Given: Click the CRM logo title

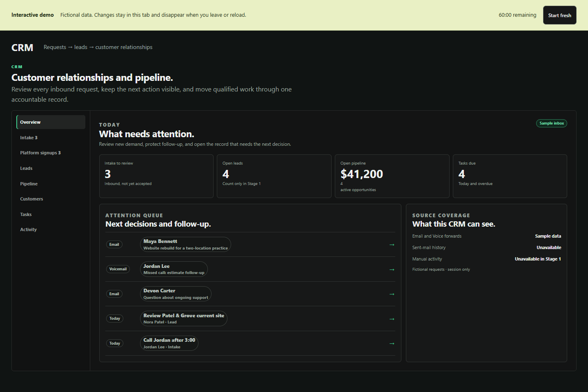Looking at the screenshot, I should tap(22, 48).
